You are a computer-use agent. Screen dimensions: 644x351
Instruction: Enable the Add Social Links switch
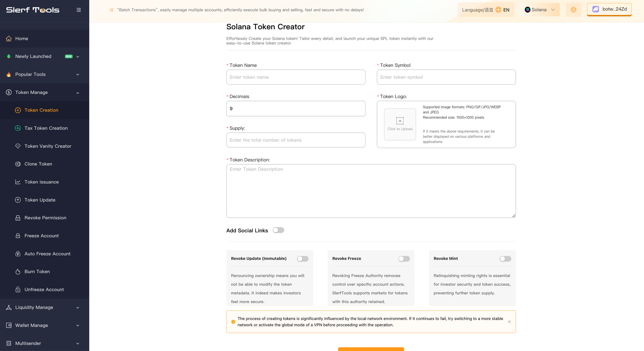(278, 230)
